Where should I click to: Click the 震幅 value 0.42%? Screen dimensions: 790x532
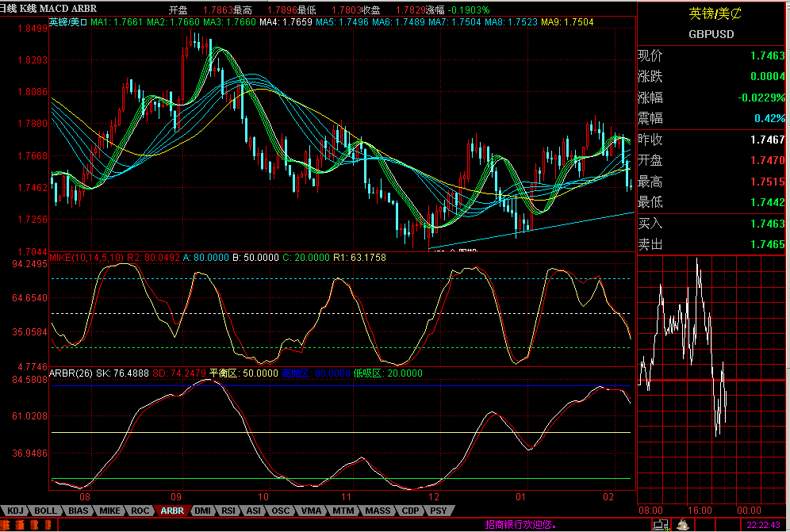point(769,118)
